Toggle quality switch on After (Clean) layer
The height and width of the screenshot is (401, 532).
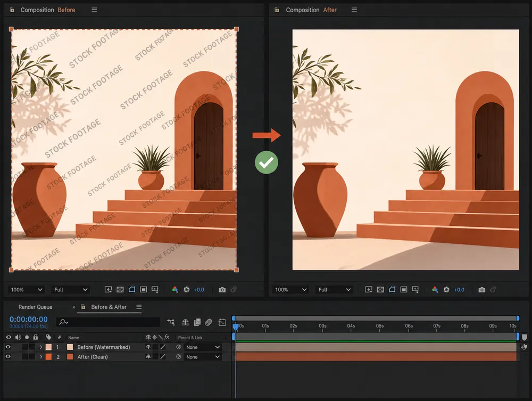pyautogui.click(x=163, y=356)
